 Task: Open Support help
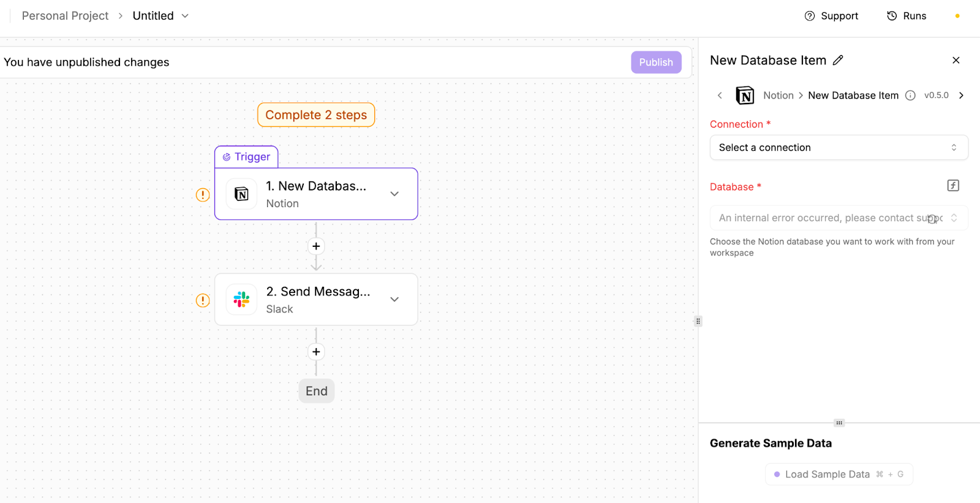click(x=831, y=16)
